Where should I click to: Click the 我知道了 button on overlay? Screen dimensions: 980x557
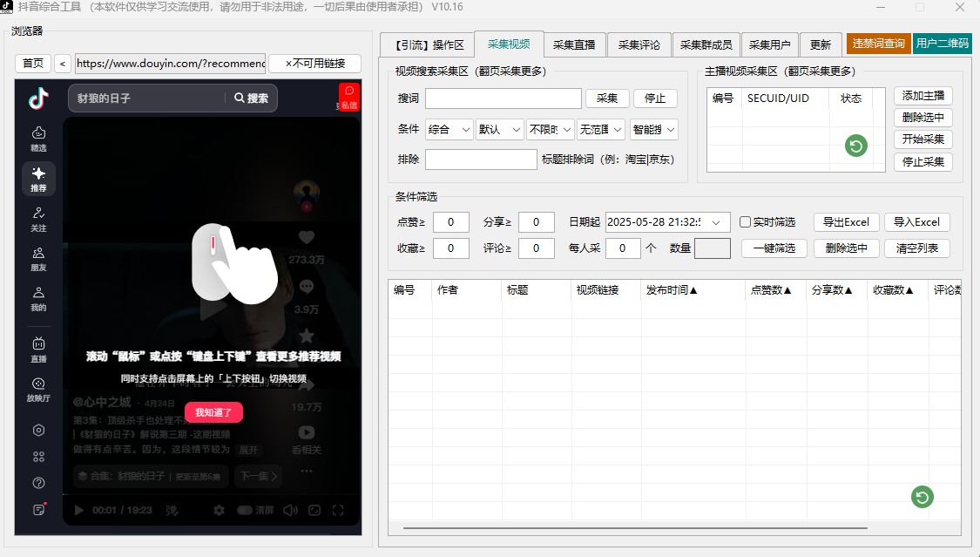(213, 412)
